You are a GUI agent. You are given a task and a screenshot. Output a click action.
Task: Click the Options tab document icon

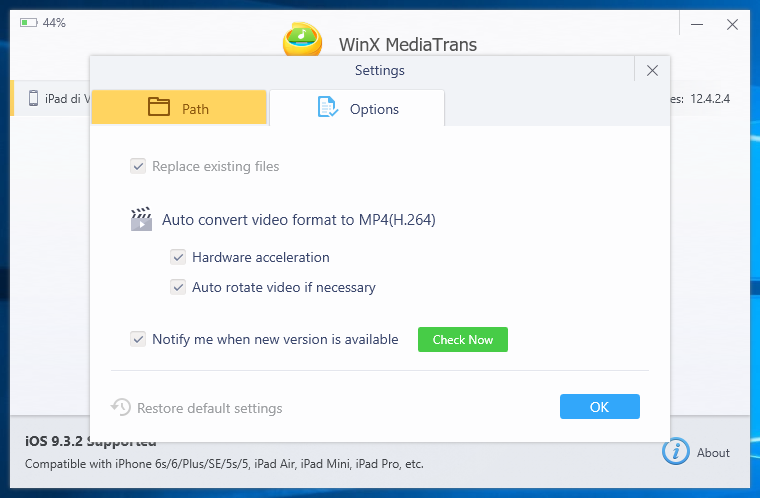[328, 107]
